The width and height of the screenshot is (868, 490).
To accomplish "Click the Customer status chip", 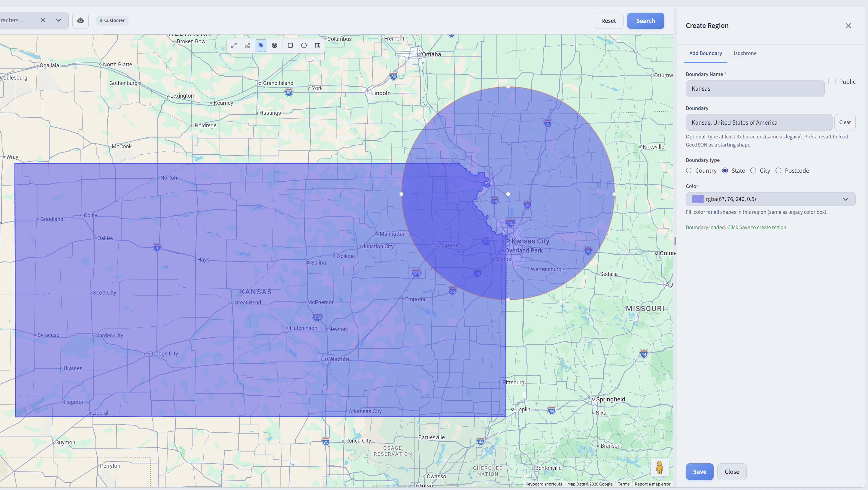I will pyautogui.click(x=112, y=20).
